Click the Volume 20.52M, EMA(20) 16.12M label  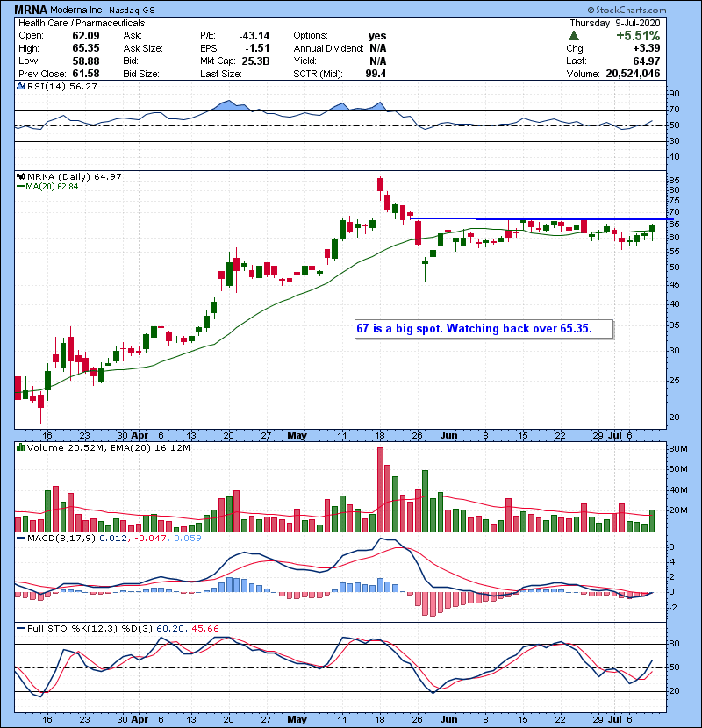pos(108,448)
